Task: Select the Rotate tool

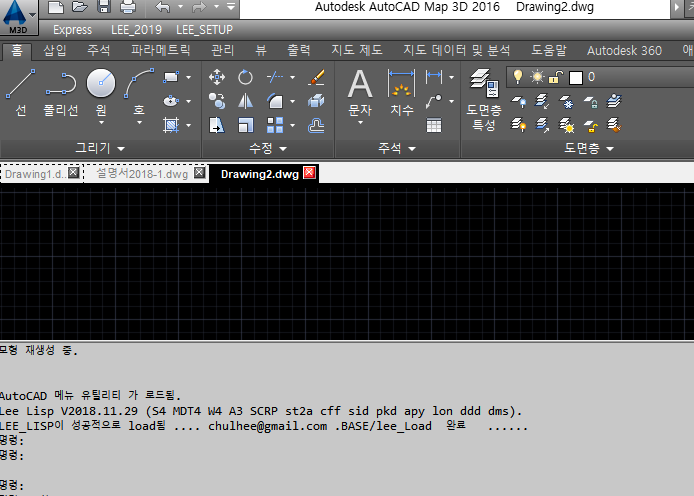Action: (245, 77)
